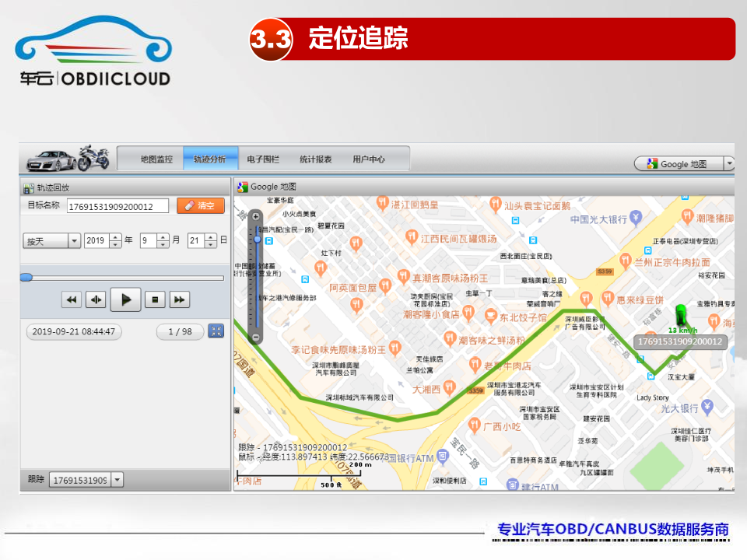The width and height of the screenshot is (747, 560).
Task: Open the 按天 period dropdown
Action: pyautogui.click(x=75, y=241)
